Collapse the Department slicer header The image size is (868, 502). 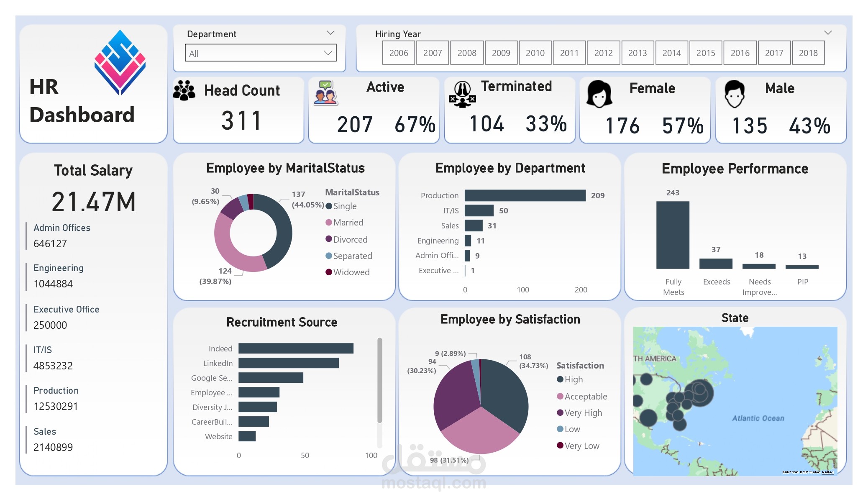coord(330,33)
